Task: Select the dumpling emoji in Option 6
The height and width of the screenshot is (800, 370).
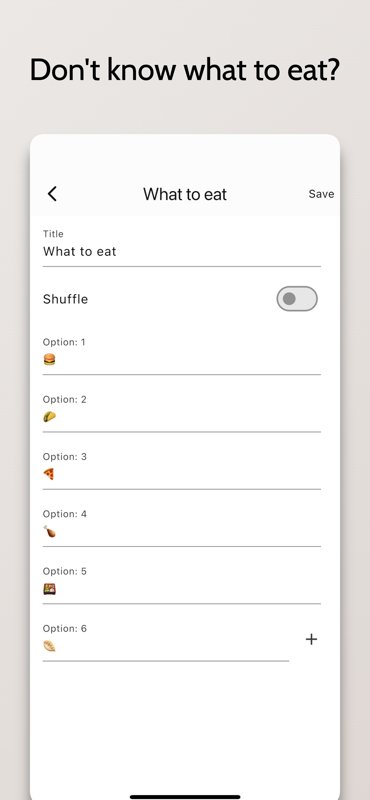Action: (49, 646)
